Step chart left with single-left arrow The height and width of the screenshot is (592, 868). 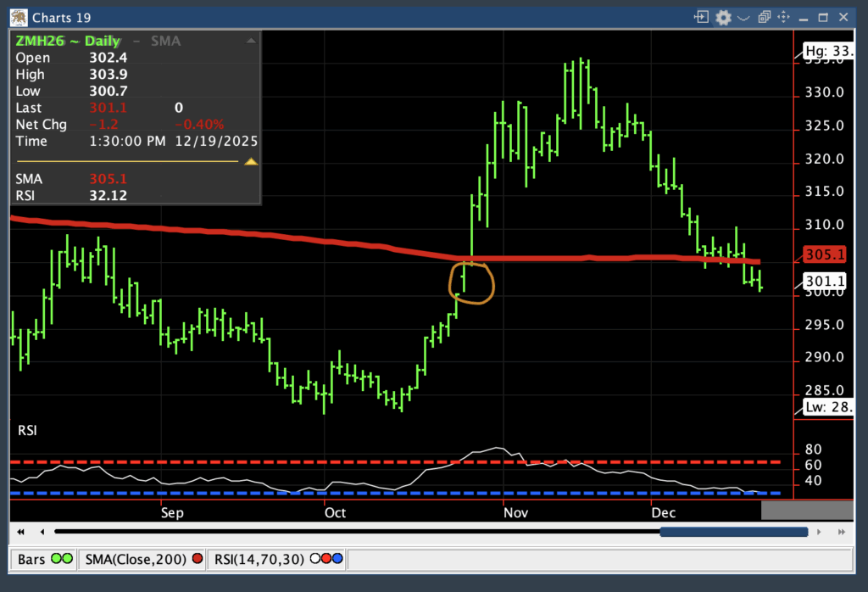[42, 532]
